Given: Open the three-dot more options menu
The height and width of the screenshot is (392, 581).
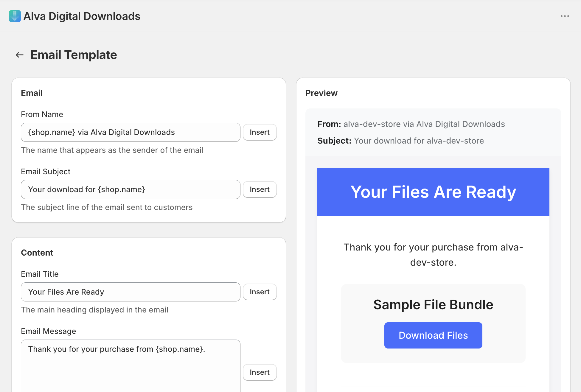Looking at the screenshot, I should coord(565,16).
